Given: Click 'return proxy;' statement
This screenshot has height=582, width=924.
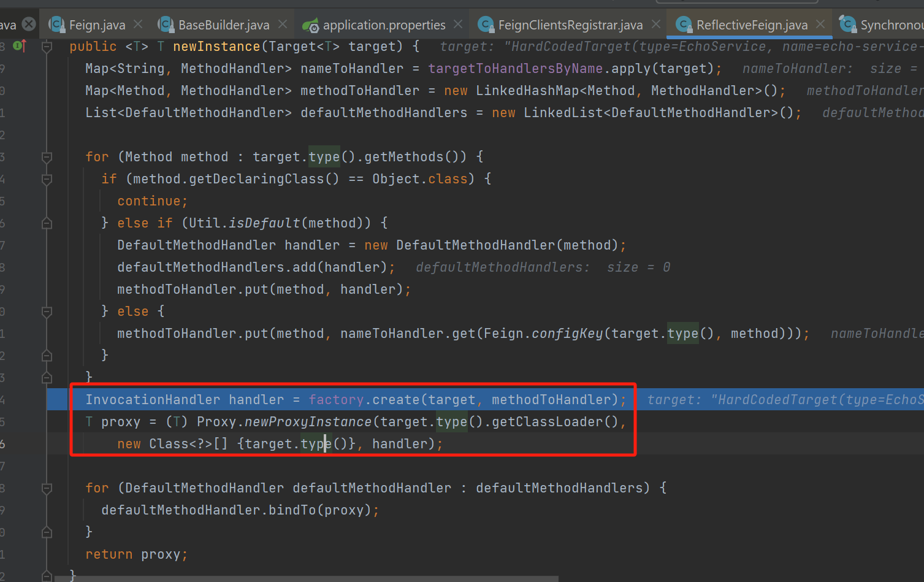Looking at the screenshot, I should pos(137,554).
